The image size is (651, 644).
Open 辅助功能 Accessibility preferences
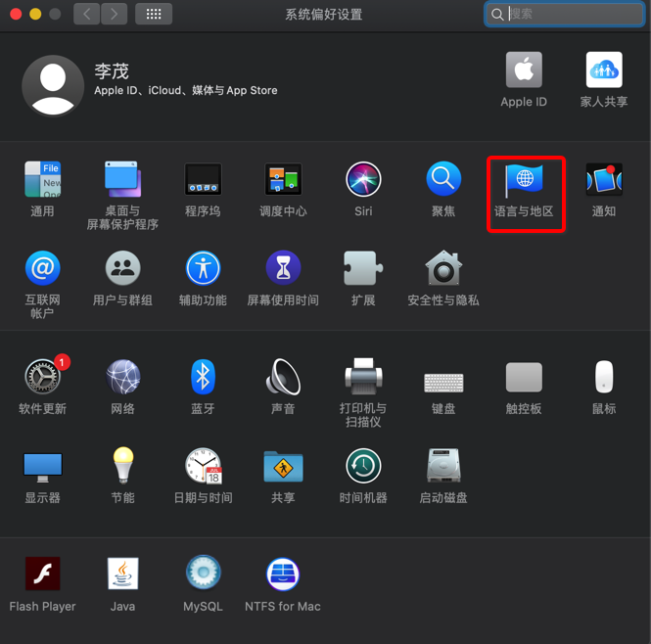point(203,268)
